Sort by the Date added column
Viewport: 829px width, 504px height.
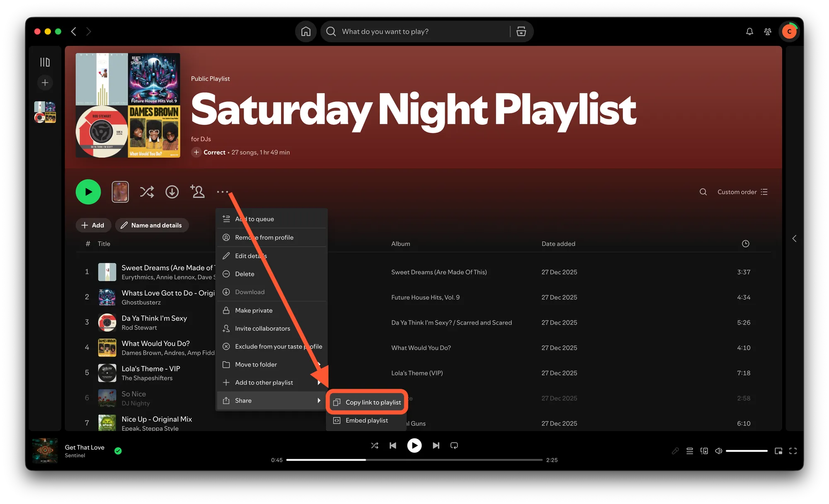click(558, 244)
